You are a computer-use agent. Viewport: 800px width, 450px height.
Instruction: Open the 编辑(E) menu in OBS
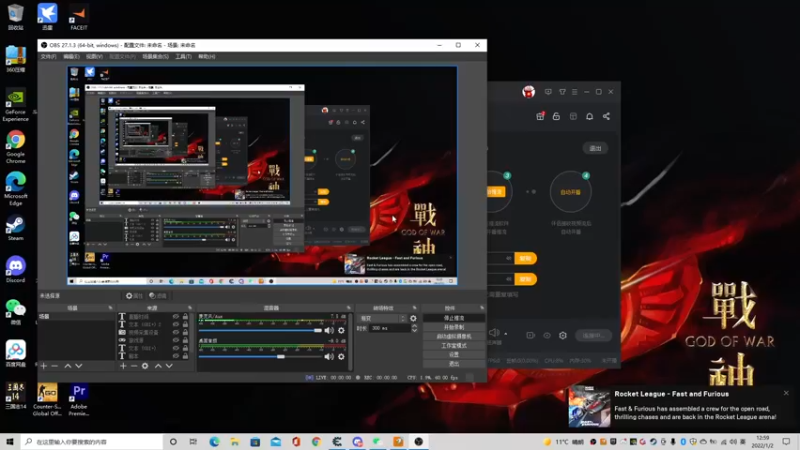coord(71,57)
